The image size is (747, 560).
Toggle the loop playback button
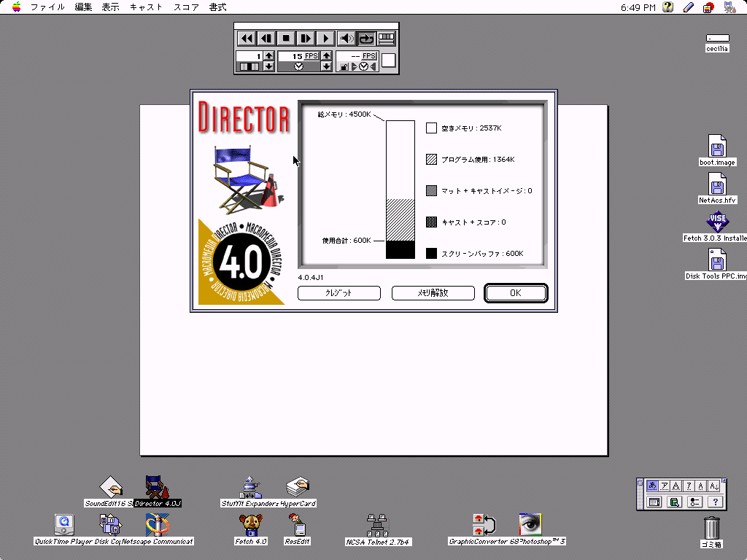(366, 39)
